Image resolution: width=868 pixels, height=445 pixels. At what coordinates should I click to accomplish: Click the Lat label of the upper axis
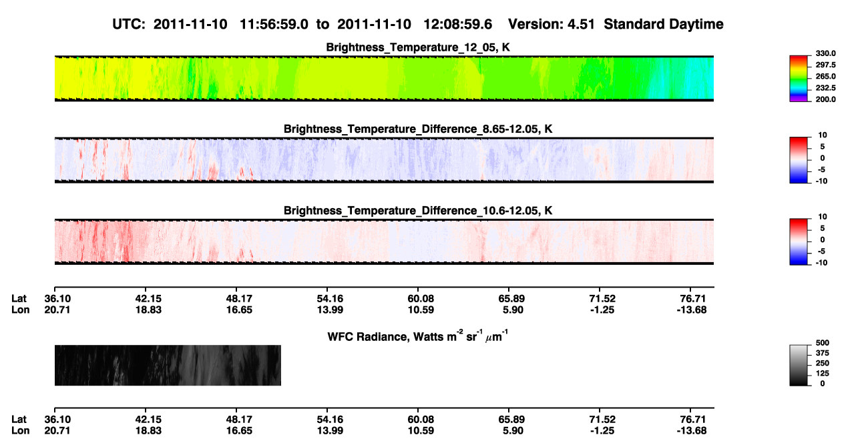tap(19, 299)
